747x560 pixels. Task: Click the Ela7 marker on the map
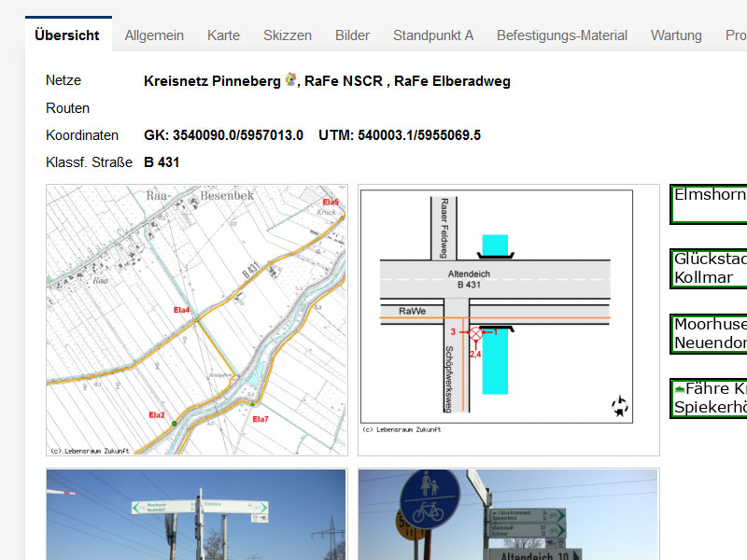(x=260, y=419)
